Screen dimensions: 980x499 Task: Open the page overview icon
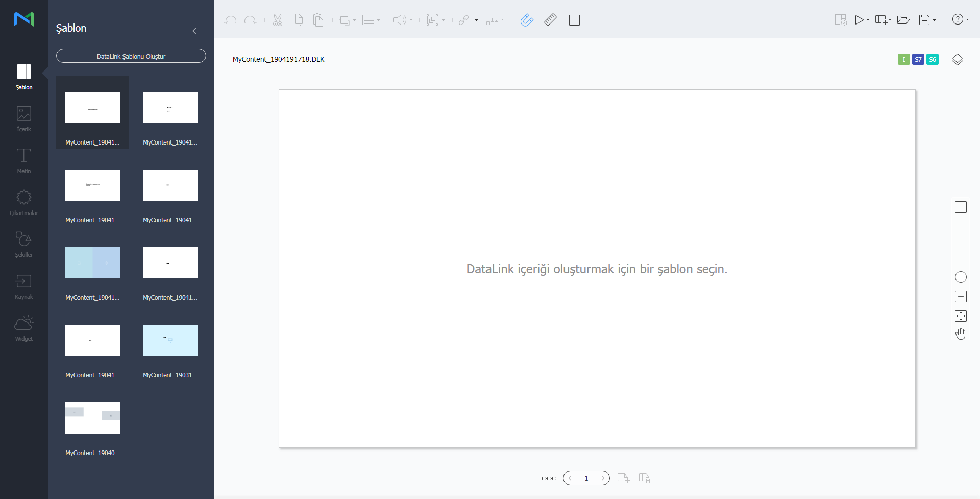click(549, 478)
